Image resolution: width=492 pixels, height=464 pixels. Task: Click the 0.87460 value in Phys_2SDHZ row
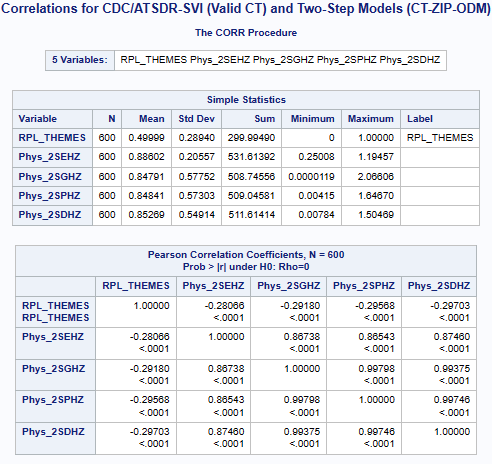226,432
